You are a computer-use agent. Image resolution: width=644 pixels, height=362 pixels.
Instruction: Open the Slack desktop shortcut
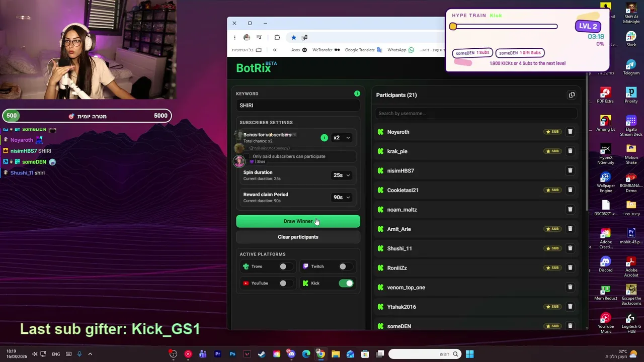[631, 39]
